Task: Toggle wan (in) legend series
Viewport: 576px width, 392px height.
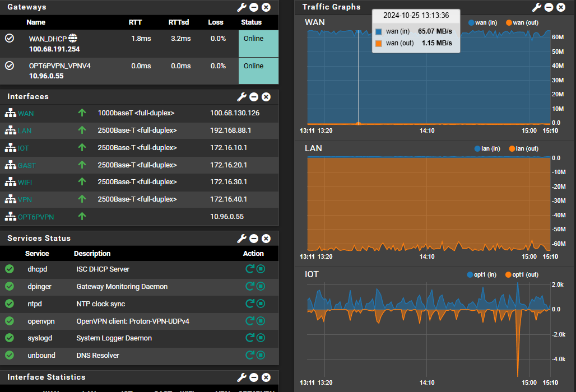Action: pos(482,23)
